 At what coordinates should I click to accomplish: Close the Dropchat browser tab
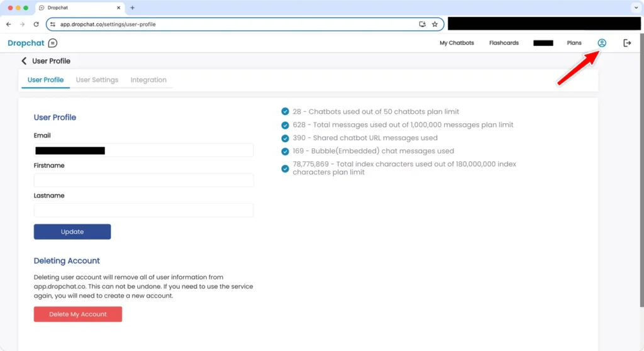(x=119, y=8)
